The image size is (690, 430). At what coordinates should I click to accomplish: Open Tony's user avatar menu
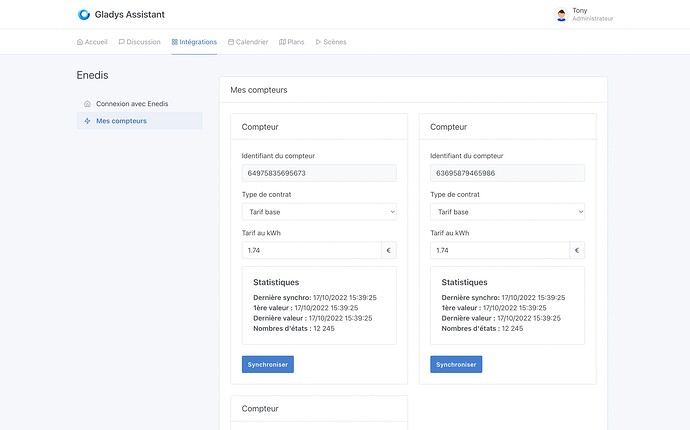click(x=561, y=15)
